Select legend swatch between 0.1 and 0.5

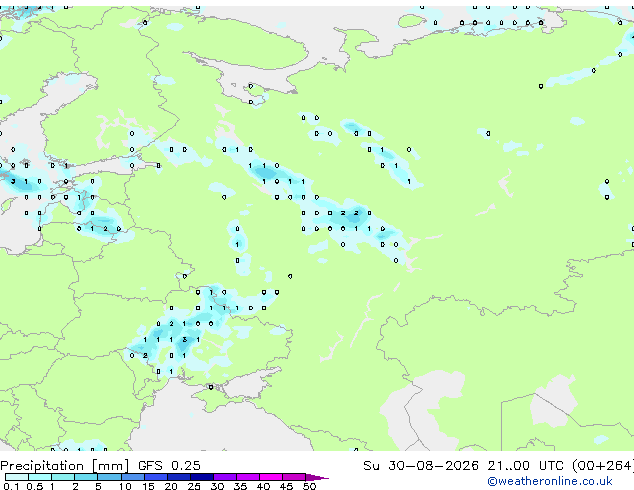pos(17,477)
